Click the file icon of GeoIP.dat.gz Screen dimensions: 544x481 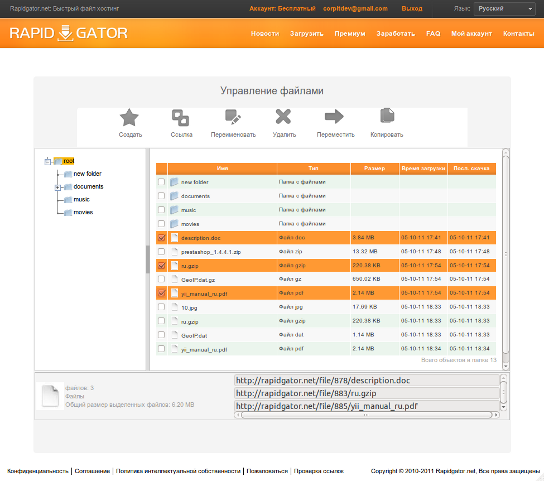175,279
